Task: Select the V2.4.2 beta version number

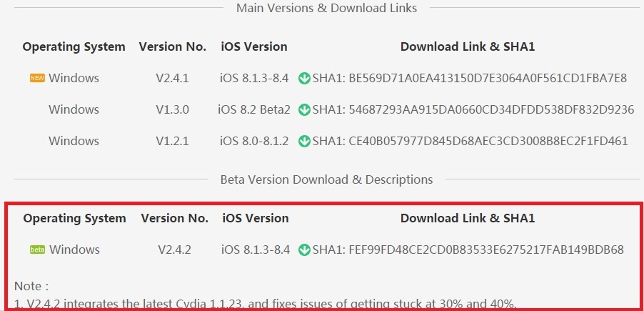Action: [174, 250]
